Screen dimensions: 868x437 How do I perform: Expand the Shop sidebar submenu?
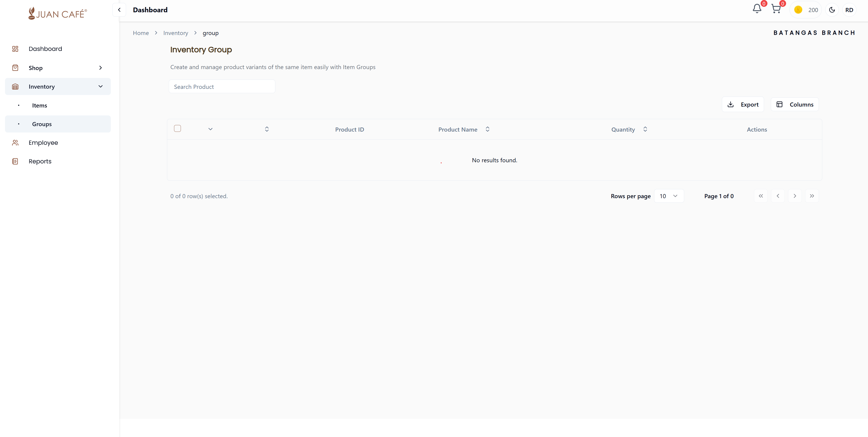[x=100, y=68]
